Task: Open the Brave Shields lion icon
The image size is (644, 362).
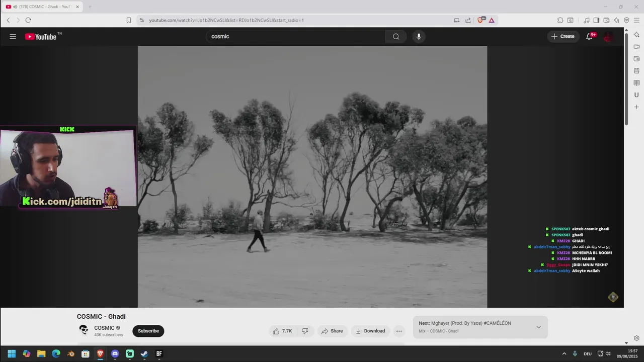Action: (x=480, y=20)
